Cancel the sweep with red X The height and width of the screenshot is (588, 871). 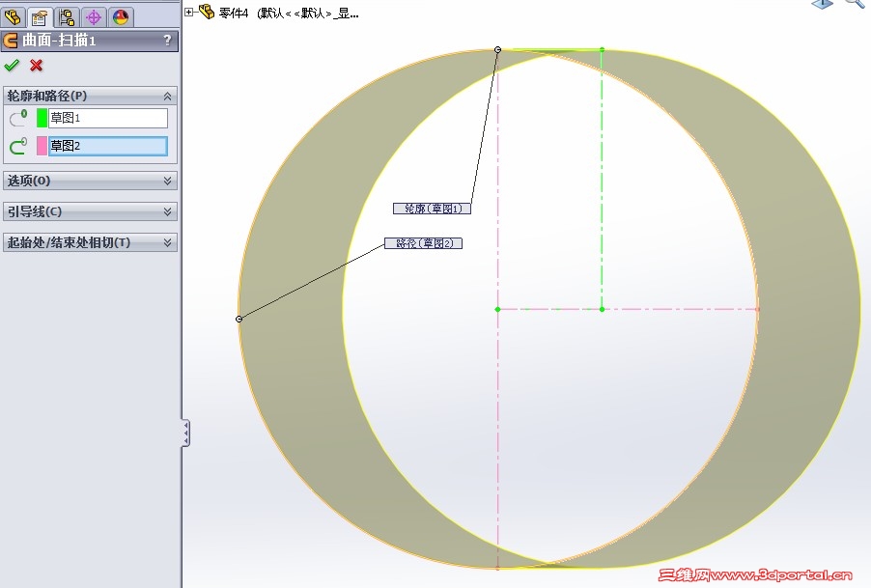[36, 66]
